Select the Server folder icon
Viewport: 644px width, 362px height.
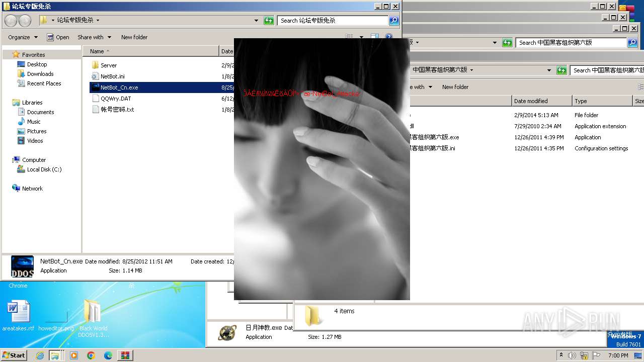click(x=96, y=65)
